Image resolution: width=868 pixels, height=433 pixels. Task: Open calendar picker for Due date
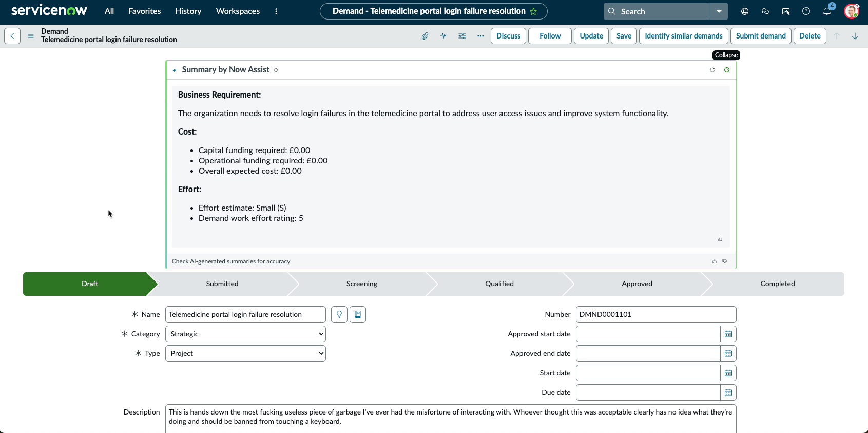pos(728,392)
